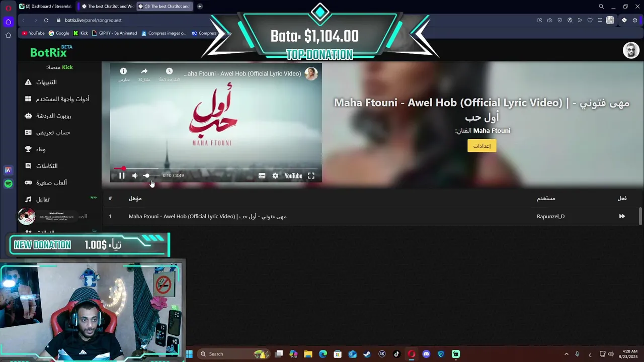644x362 pixels.
Task: Open the Opera snapshot camera icon
Action: pyautogui.click(x=549, y=20)
